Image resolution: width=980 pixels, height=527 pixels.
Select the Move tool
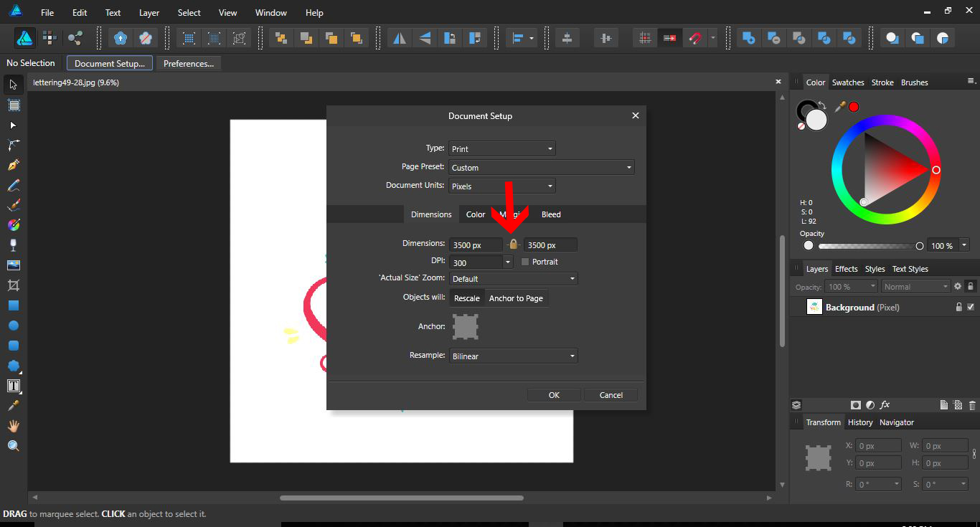[x=13, y=85]
